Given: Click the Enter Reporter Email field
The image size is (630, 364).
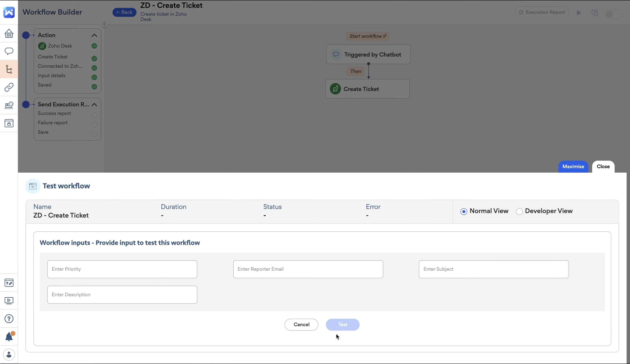Looking at the screenshot, I should (x=308, y=269).
